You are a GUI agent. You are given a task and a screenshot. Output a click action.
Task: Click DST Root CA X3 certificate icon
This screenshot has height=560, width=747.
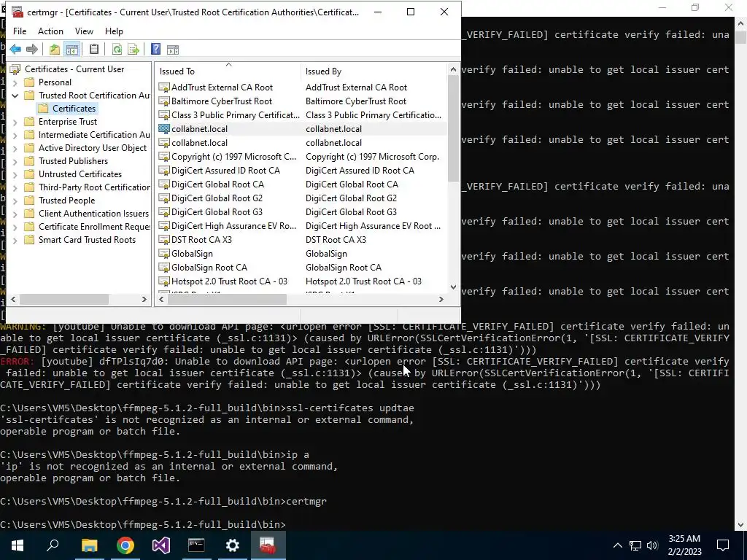164,239
